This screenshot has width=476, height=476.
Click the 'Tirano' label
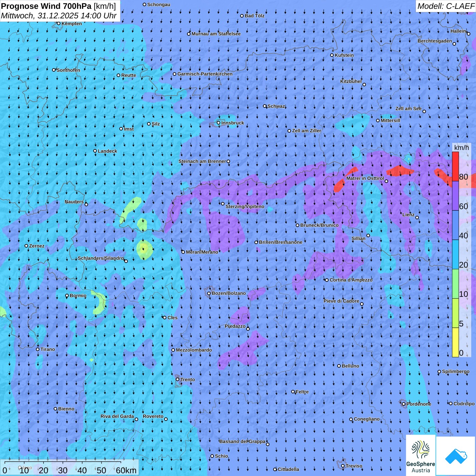click(x=48, y=349)
